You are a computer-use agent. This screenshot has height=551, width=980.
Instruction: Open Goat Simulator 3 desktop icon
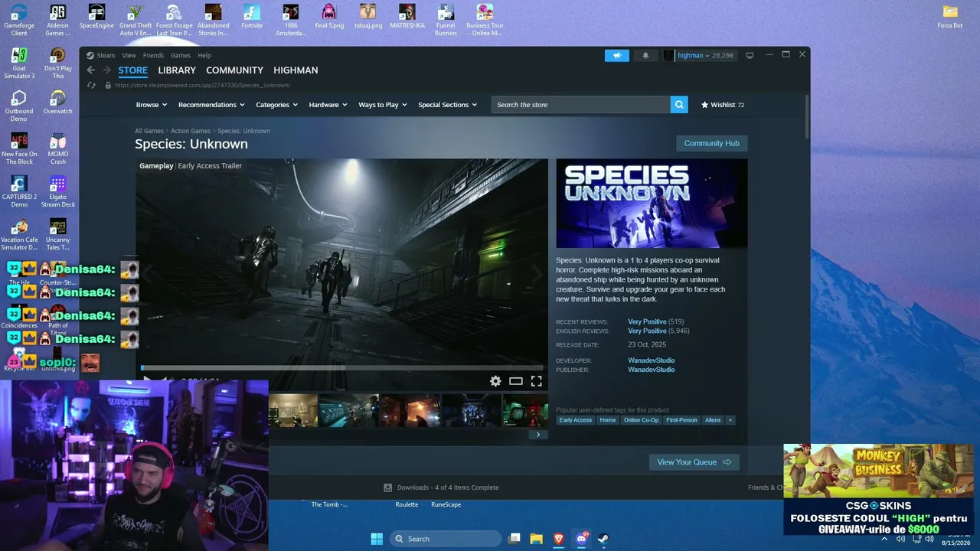19,63
